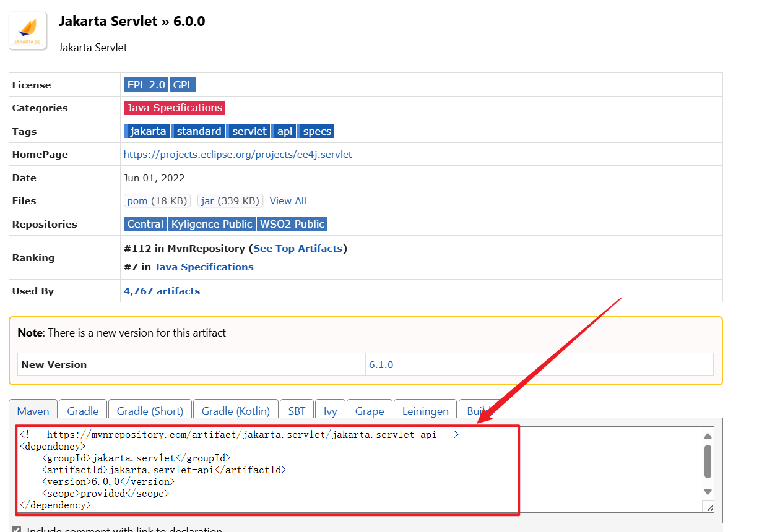Open the 4,767 artifacts link

coord(162,291)
